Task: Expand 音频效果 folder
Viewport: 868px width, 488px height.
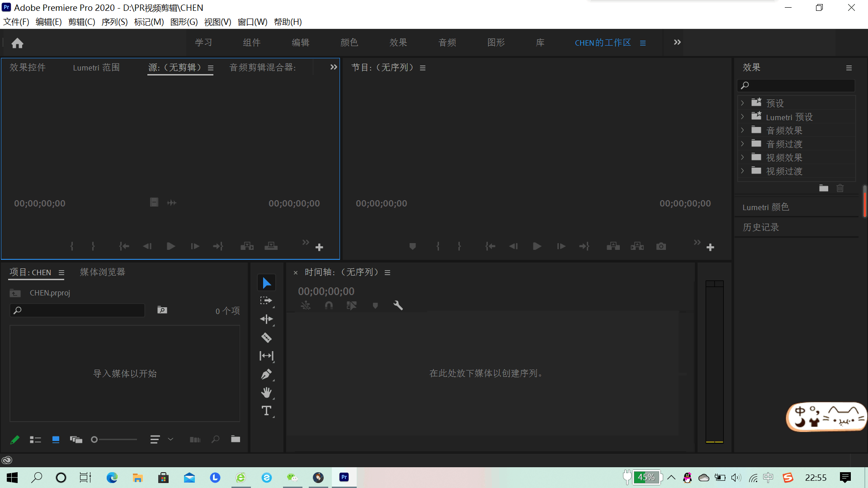Action: pos(742,130)
